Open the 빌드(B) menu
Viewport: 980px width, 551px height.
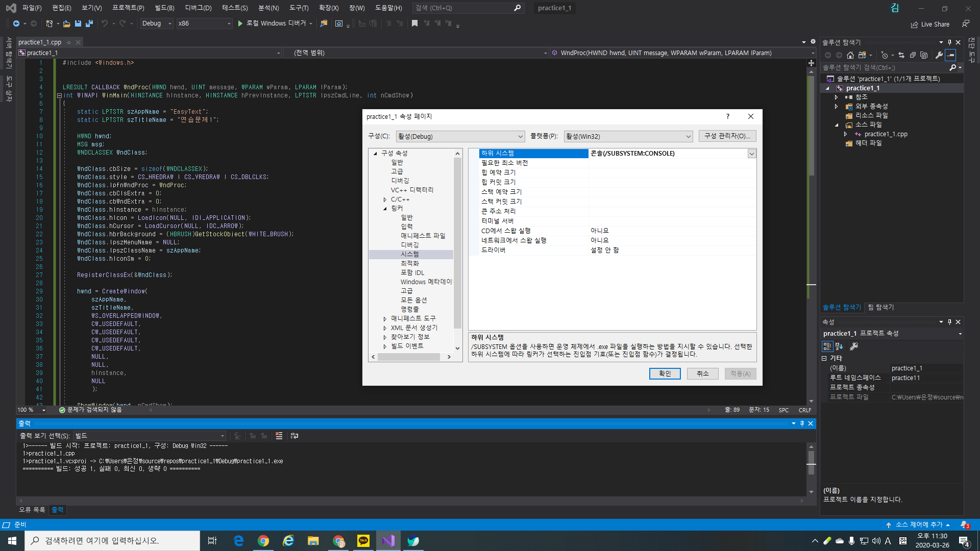coord(164,8)
